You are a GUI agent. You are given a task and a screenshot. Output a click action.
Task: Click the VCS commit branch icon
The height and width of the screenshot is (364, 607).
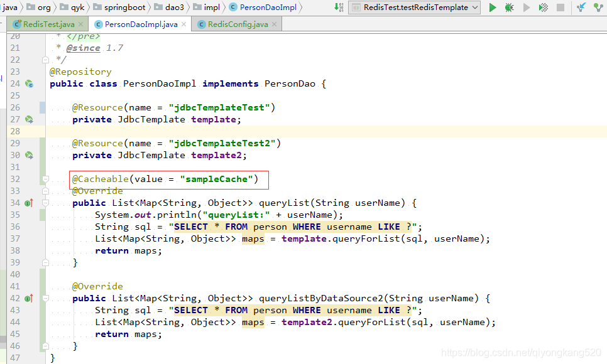tap(598, 8)
